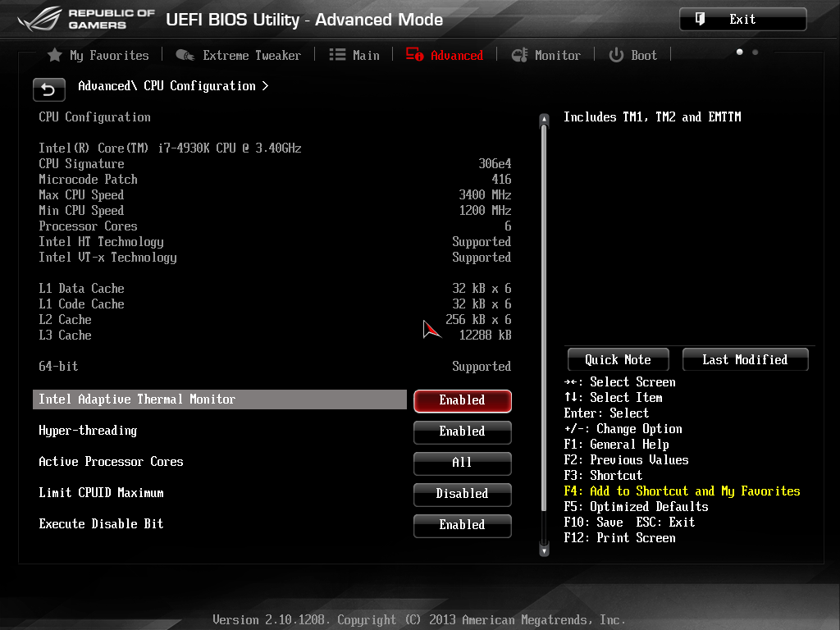Open the Active Processor Cores dropdown
Screen dimensions: 840x630
(462, 463)
